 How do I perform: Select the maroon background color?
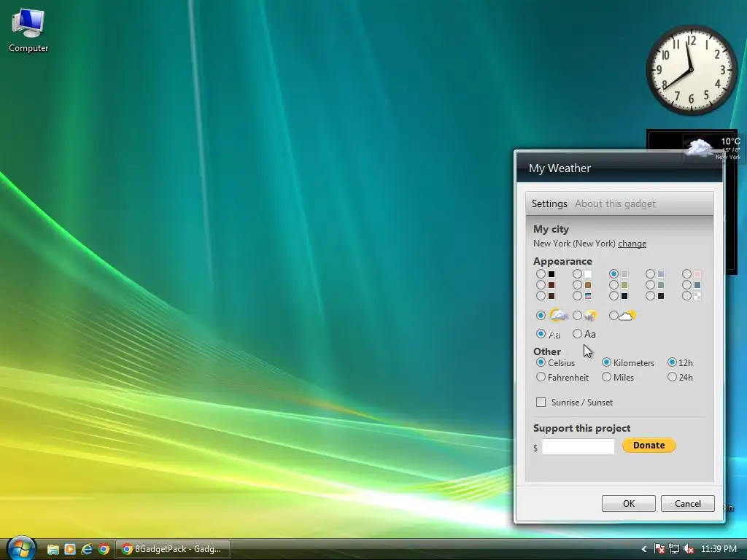[541, 285]
